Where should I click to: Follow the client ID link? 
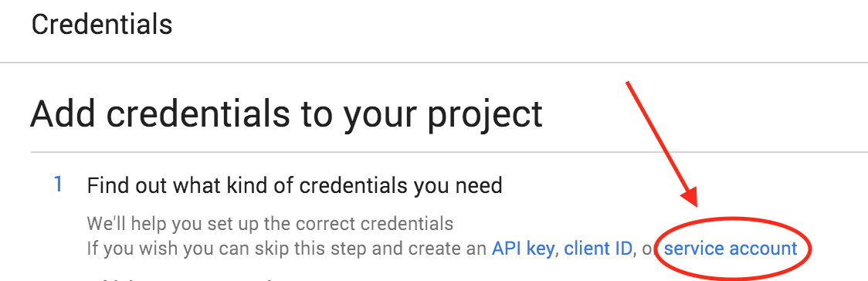tap(598, 249)
